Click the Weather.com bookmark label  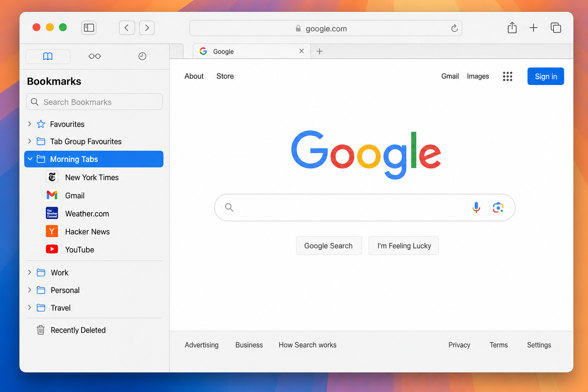(87, 214)
